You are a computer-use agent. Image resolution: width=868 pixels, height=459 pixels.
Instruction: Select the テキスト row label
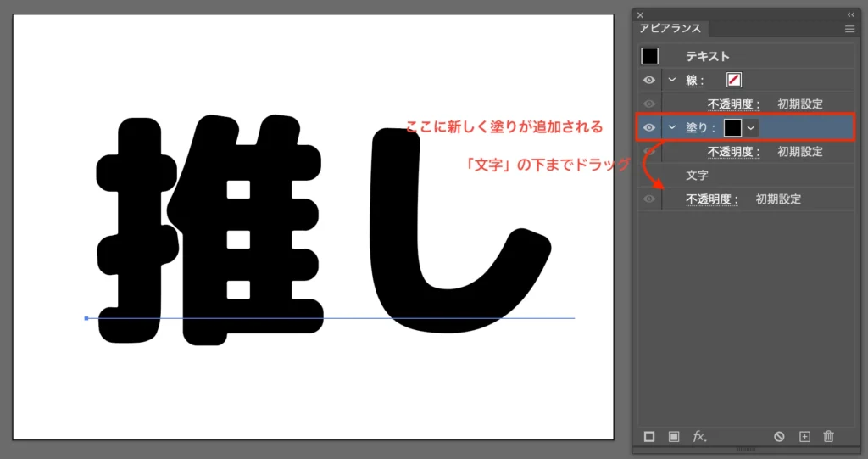[708, 56]
